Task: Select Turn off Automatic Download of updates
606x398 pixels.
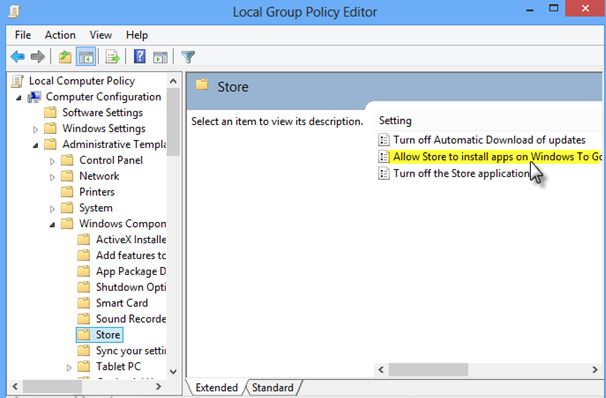Action: click(489, 140)
